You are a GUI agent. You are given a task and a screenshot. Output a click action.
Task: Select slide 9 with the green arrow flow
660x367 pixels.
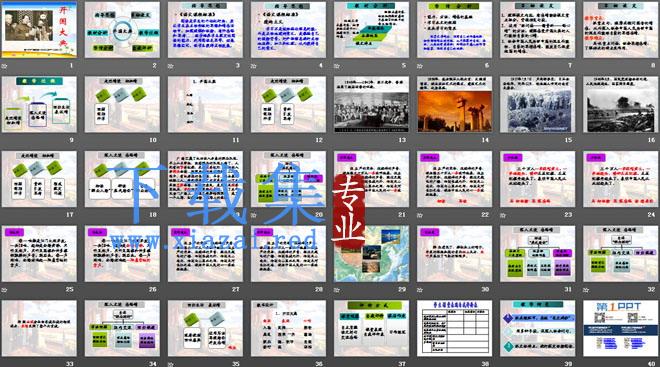(39, 104)
